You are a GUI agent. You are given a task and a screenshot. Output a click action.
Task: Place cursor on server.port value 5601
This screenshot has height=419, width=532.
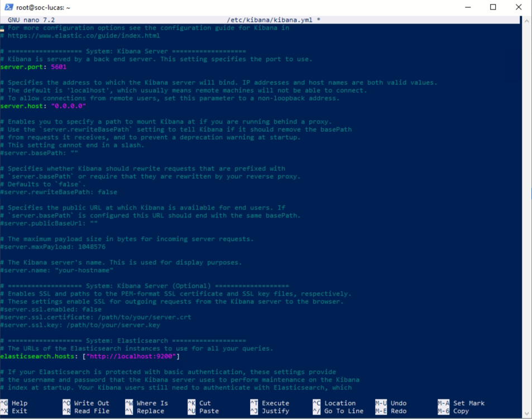click(x=59, y=67)
